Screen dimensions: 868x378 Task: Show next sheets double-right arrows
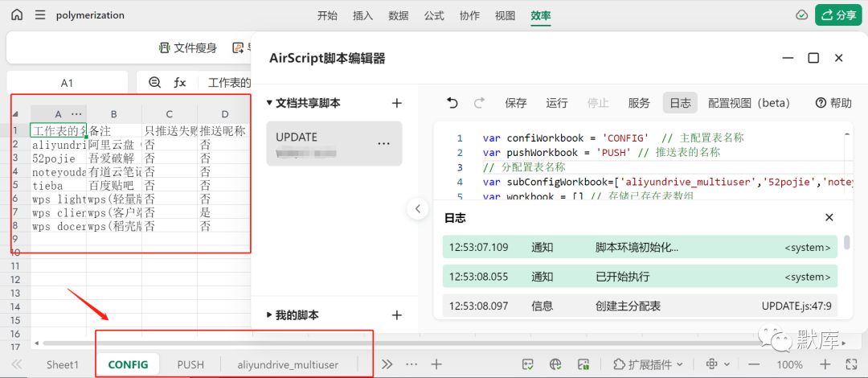[387, 364]
